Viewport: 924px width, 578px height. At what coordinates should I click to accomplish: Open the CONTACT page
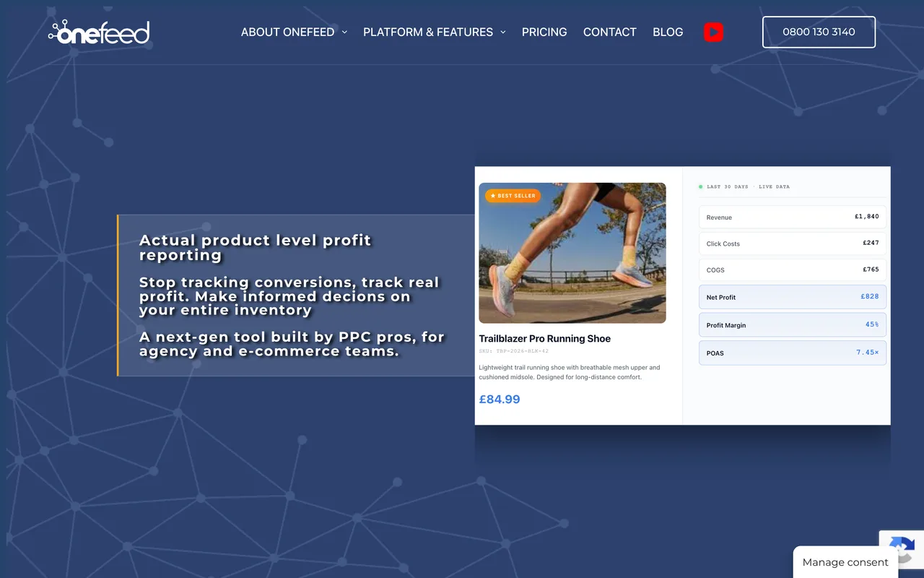(x=610, y=32)
